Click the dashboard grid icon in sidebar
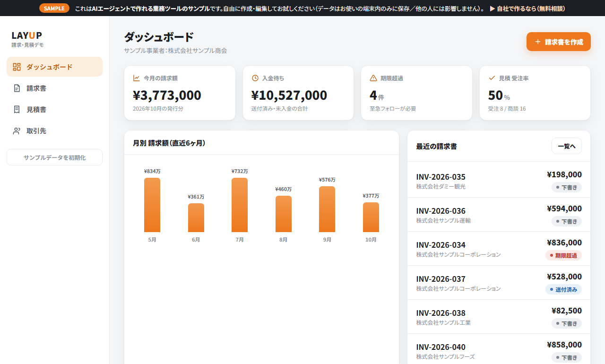The width and height of the screenshot is (605, 364). [17, 67]
